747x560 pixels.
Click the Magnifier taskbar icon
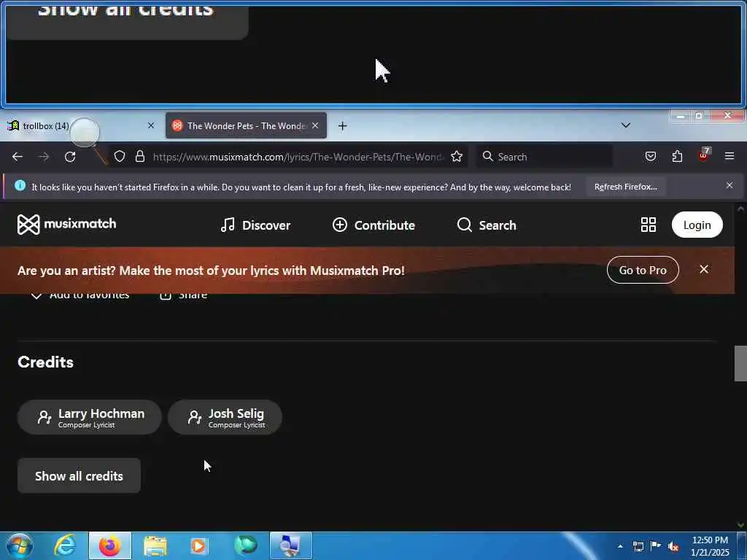tap(290, 545)
